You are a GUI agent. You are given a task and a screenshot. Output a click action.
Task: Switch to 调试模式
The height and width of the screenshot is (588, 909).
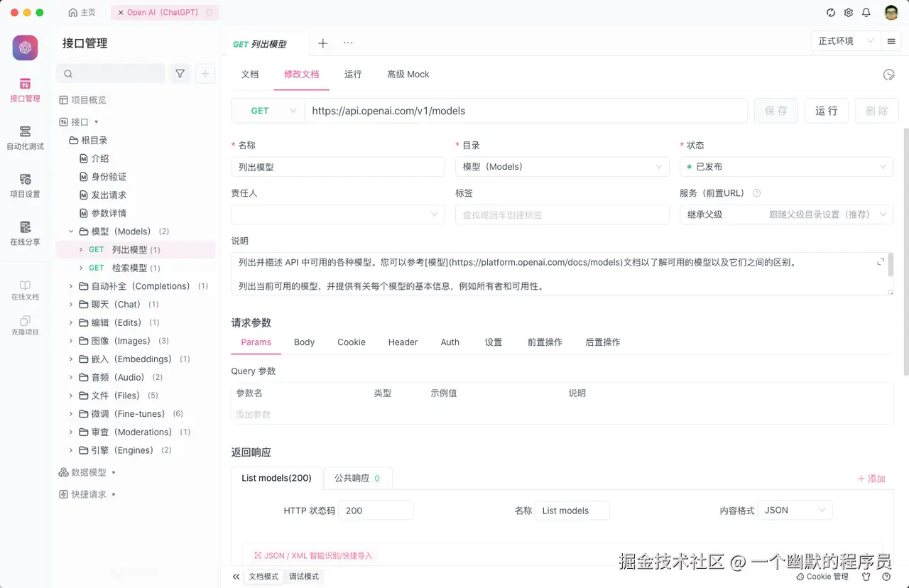(304, 577)
